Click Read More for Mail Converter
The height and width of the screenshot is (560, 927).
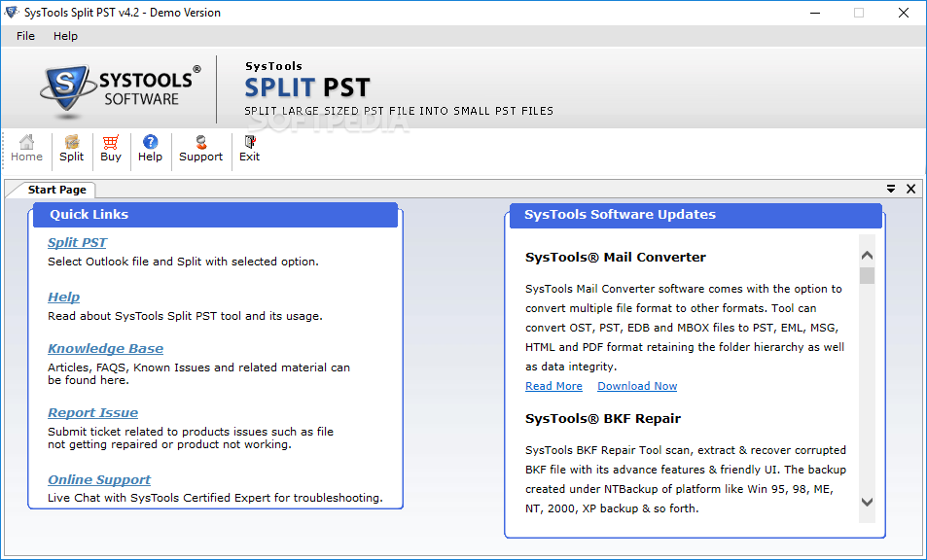click(x=553, y=386)
